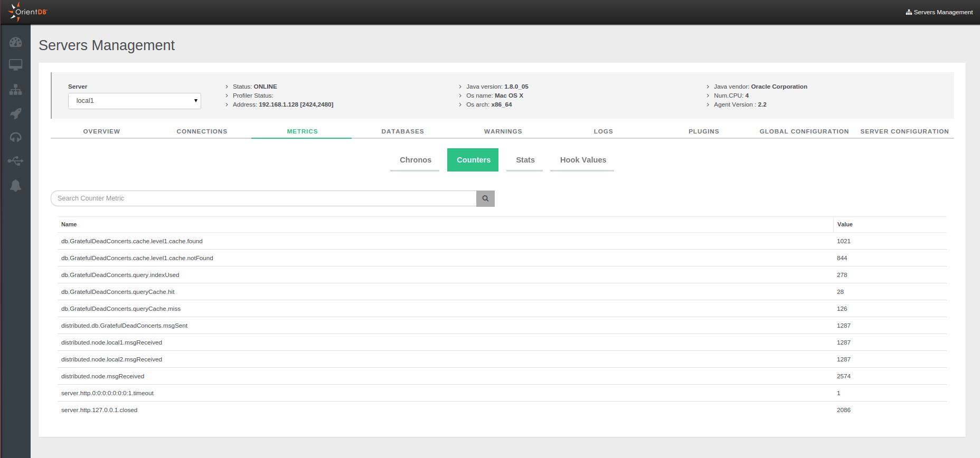Viewport: 980px width, 458px height.
Task: Focus the Search Counter Metric field
Action: (x=263, y=198)
